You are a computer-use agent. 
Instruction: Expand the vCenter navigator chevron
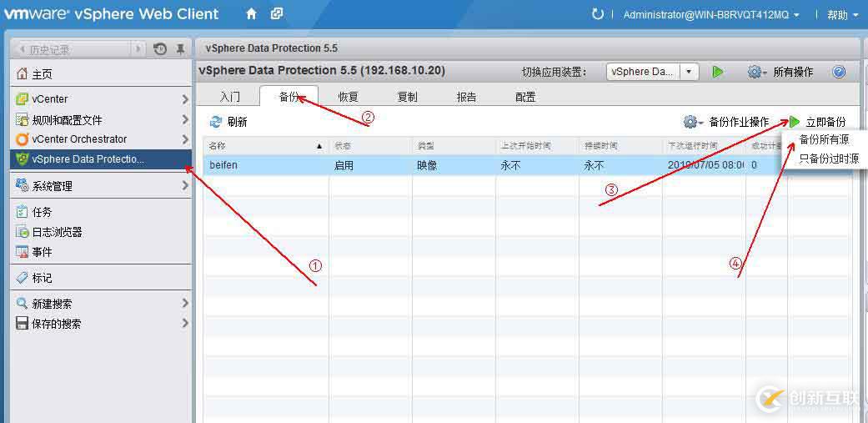(x=185, y=99)
